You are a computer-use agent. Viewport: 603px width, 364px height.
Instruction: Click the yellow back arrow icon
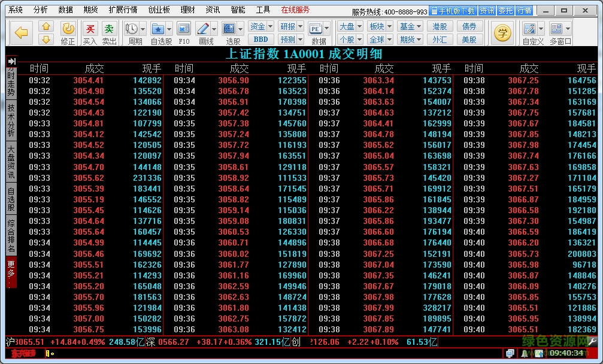[22, 32]
